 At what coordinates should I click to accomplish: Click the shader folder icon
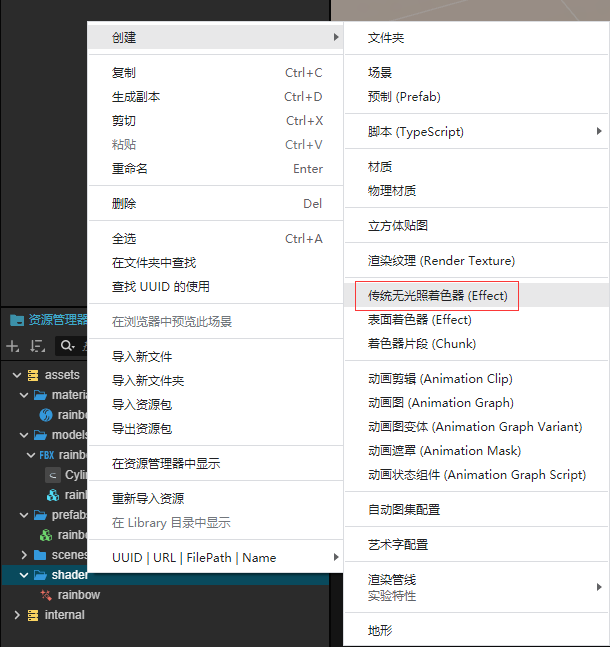click(x=40, y=575)
